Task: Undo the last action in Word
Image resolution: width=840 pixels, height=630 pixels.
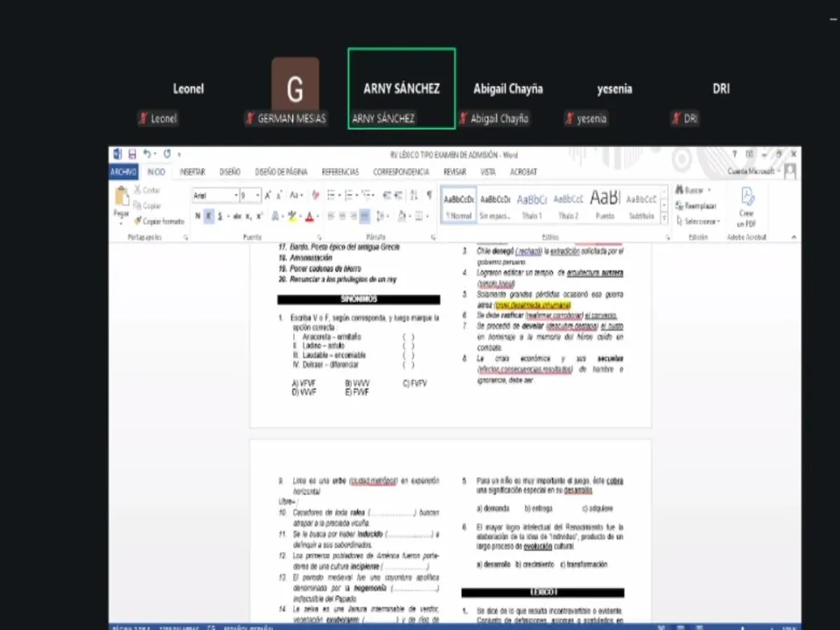Action: [x=147, y=154]
